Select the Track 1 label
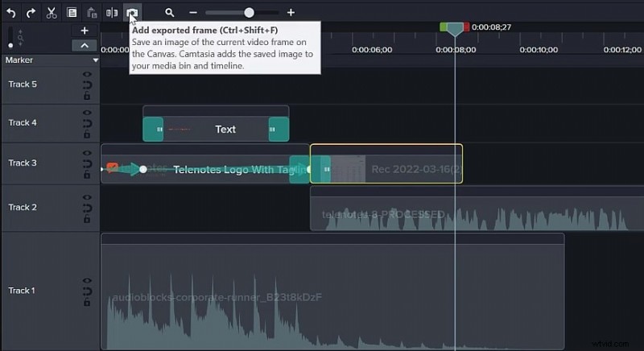 click(x=22, y=291)
